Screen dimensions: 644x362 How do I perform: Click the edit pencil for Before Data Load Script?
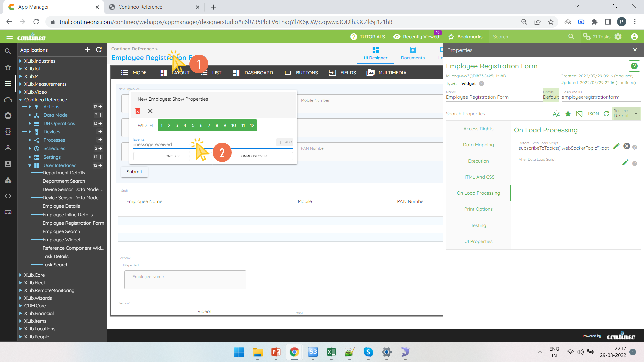coord(616,146)
